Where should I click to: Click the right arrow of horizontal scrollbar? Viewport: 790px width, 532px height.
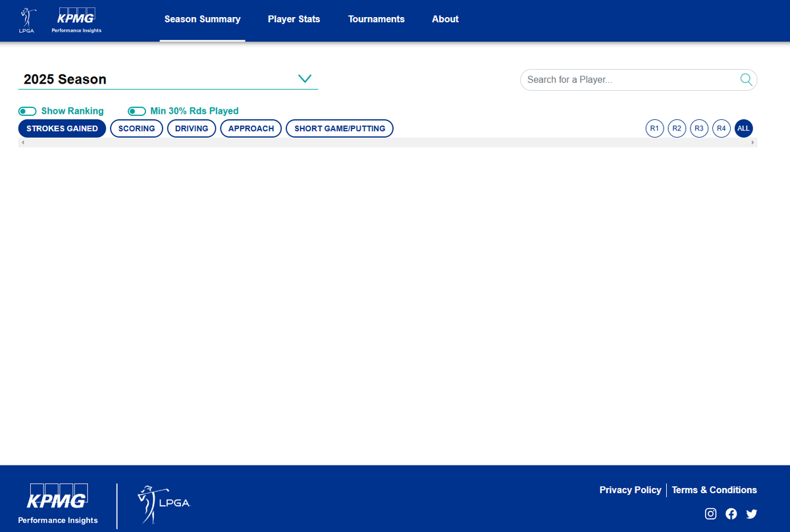[752, 142]
